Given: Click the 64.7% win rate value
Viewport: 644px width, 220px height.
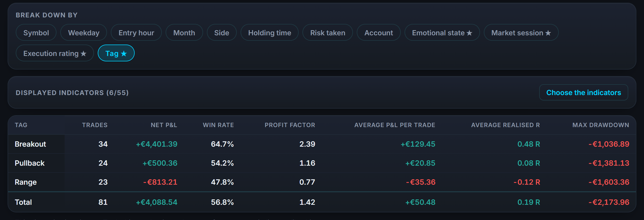Looking at the screenshot, I should tap(222, 144).
